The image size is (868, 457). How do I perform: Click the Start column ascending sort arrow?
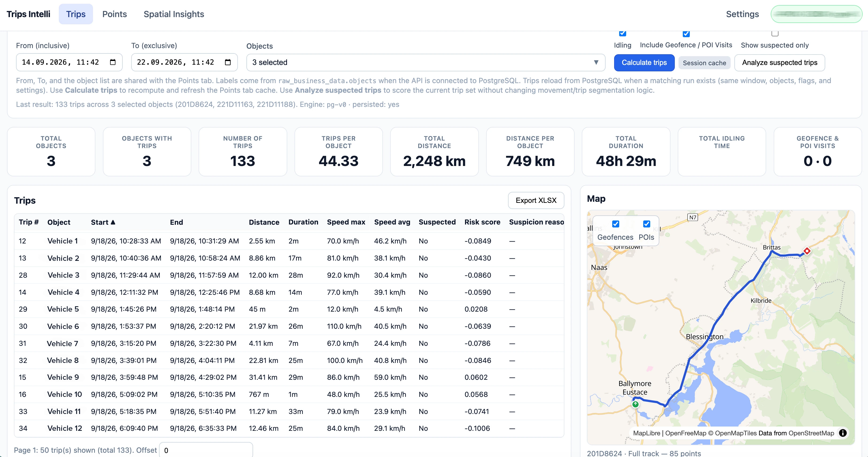(x=113, y=222)
